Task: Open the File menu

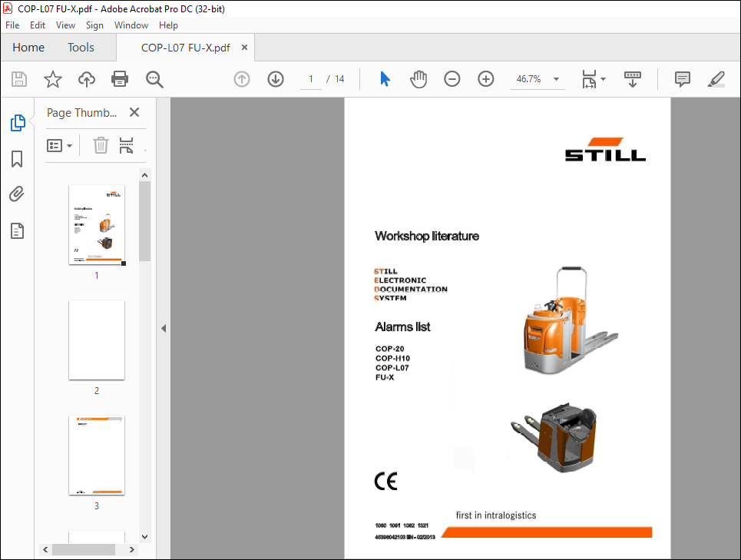Action: click(x=12, y=25)
